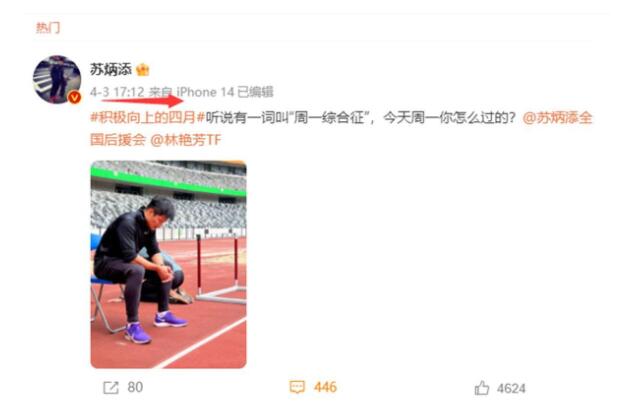Open 苏炳添's round profile avatar
The height and width of the screenshot is (411, 621).
tap(57, 80)
